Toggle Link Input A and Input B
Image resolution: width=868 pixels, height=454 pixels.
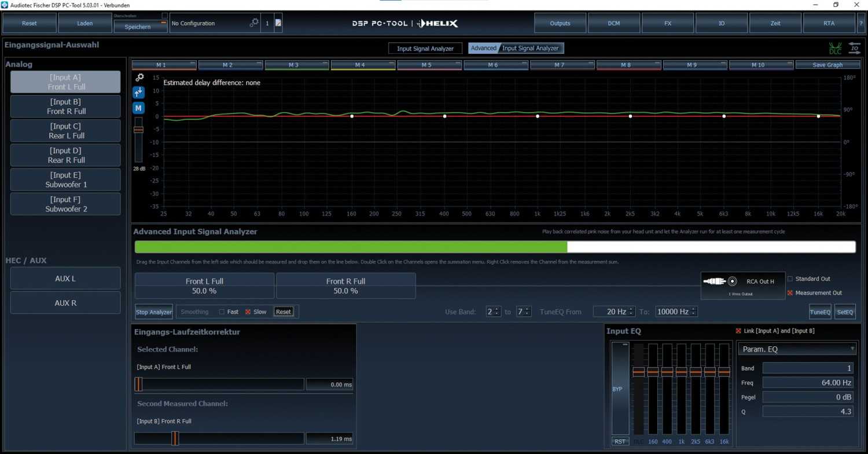pos(738,331)
